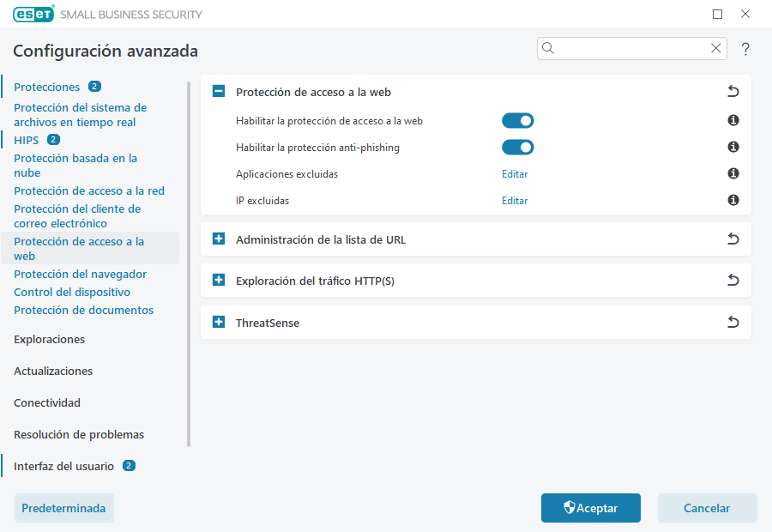The image size is (772, 532).
Task: Collapse Protección de acceso a la web
Action: click(218, 90)
